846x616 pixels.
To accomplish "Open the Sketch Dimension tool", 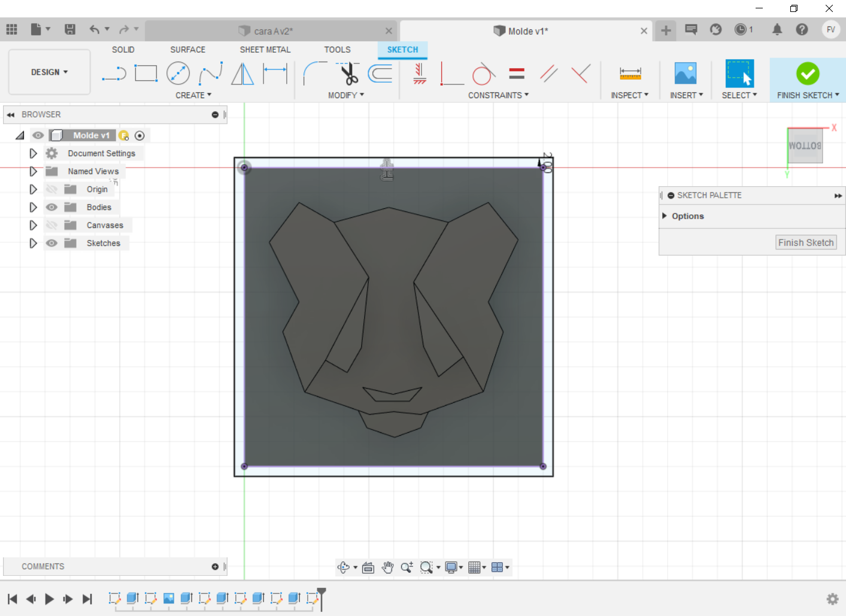I will tap(276, 72).
